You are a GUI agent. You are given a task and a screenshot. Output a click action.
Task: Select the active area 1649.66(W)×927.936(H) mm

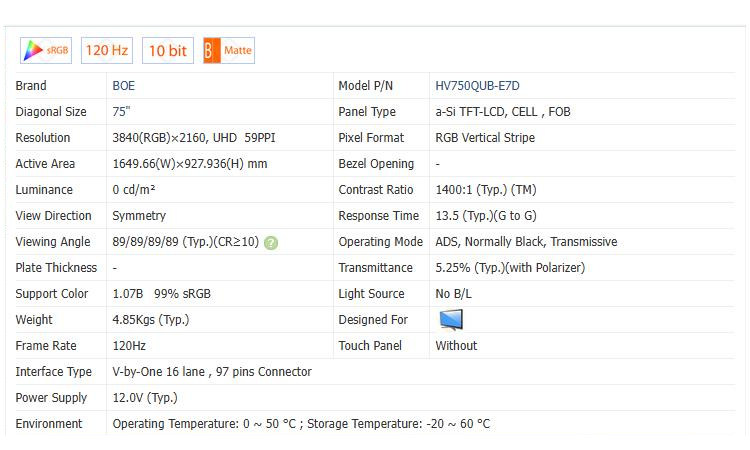point(190,164)
